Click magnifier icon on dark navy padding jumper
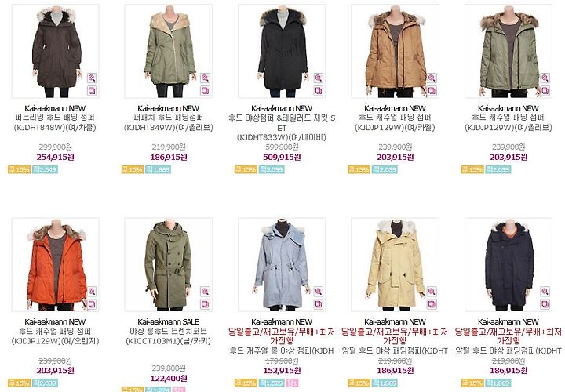 [545, 291]
